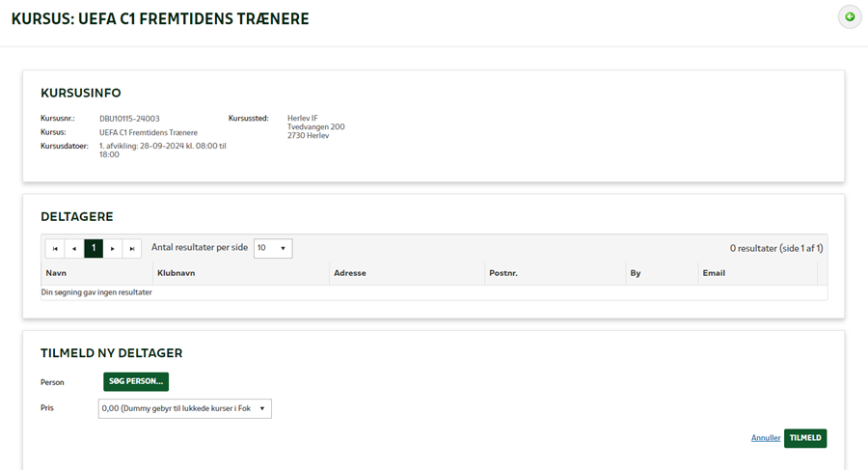Click the TILMELD NY DELTAGER heading
This screenshot has height=470, width=868.
[111, 353]
